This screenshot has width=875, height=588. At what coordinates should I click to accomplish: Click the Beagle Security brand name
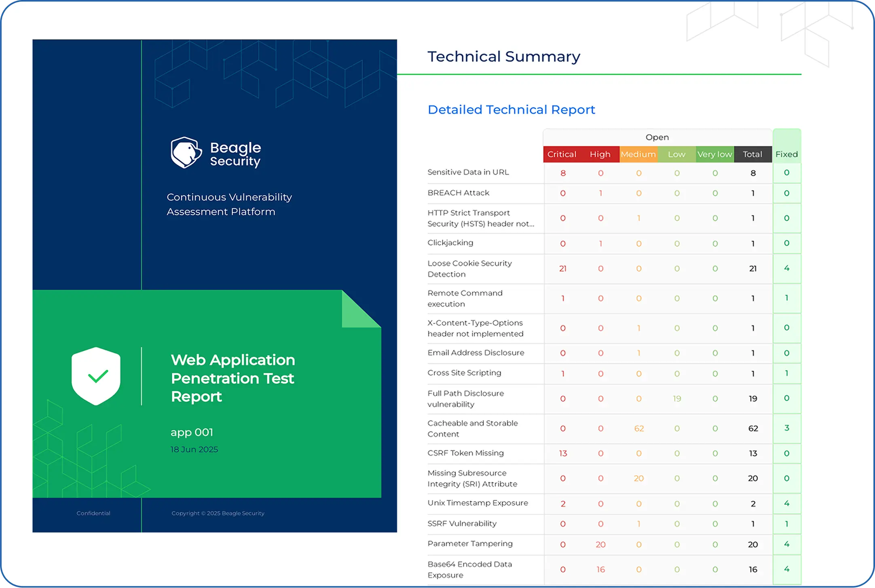[x=235, y=154]
